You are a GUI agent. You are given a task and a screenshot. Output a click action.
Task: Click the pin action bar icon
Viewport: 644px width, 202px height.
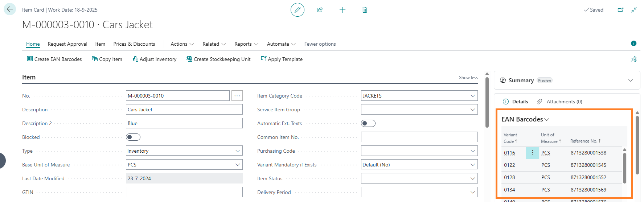[x=633, y=59]
